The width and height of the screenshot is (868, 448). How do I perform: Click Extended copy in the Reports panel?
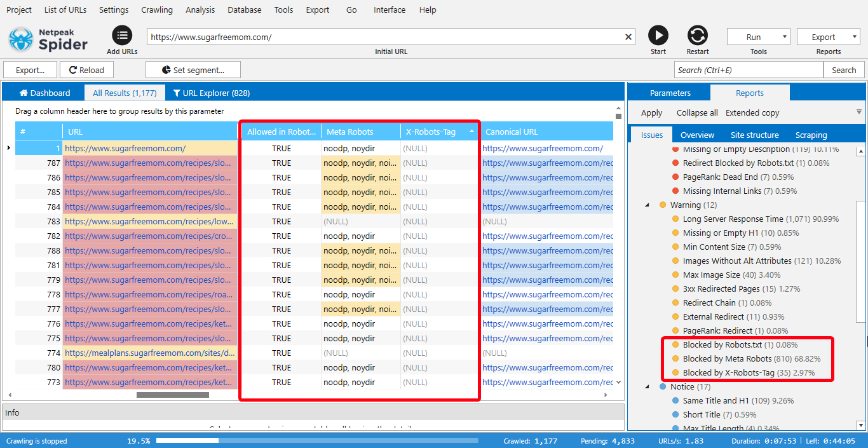(752, 112)
